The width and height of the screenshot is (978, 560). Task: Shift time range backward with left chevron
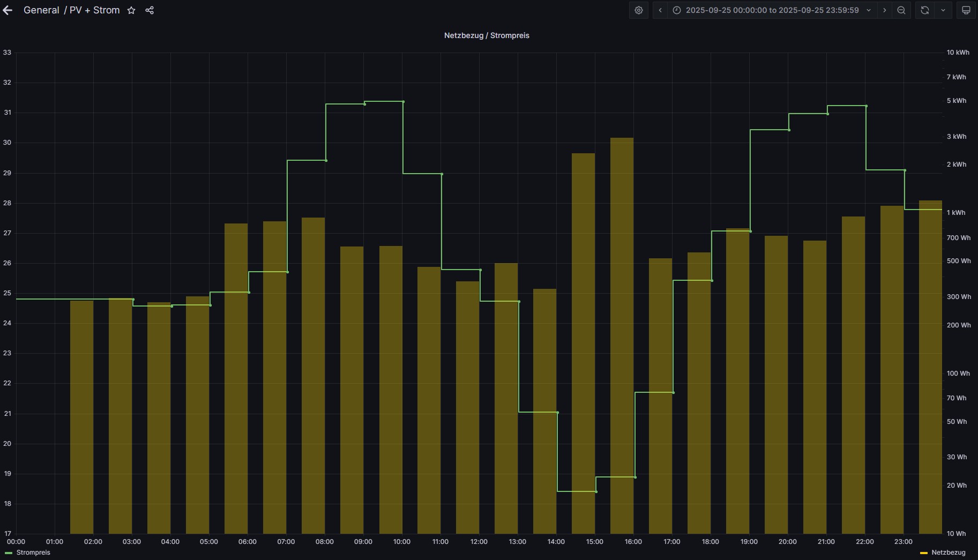[x=660, y=10]
